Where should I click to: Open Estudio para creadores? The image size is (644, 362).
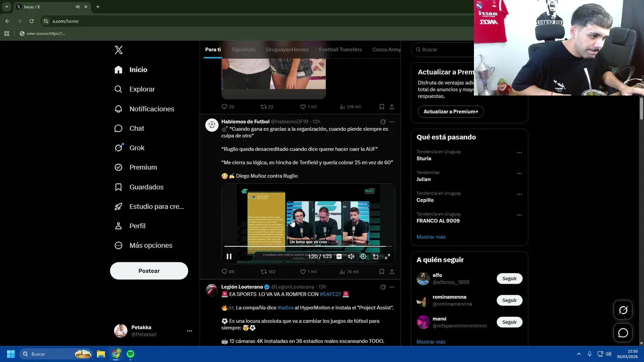[149, 207]
